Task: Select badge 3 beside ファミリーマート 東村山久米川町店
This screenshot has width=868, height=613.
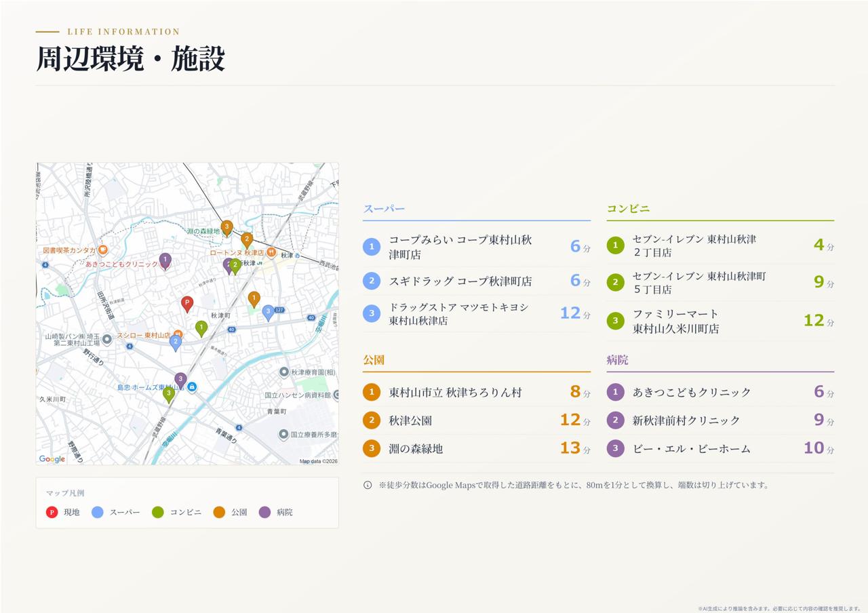Action: (615, 321)
